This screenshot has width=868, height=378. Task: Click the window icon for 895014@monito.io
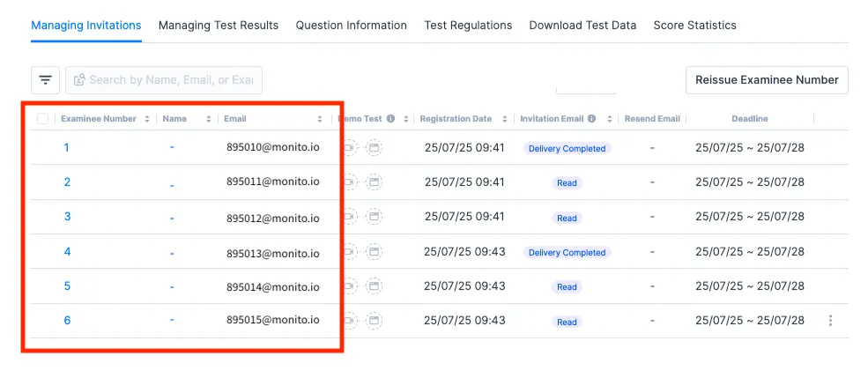(375, 286)
